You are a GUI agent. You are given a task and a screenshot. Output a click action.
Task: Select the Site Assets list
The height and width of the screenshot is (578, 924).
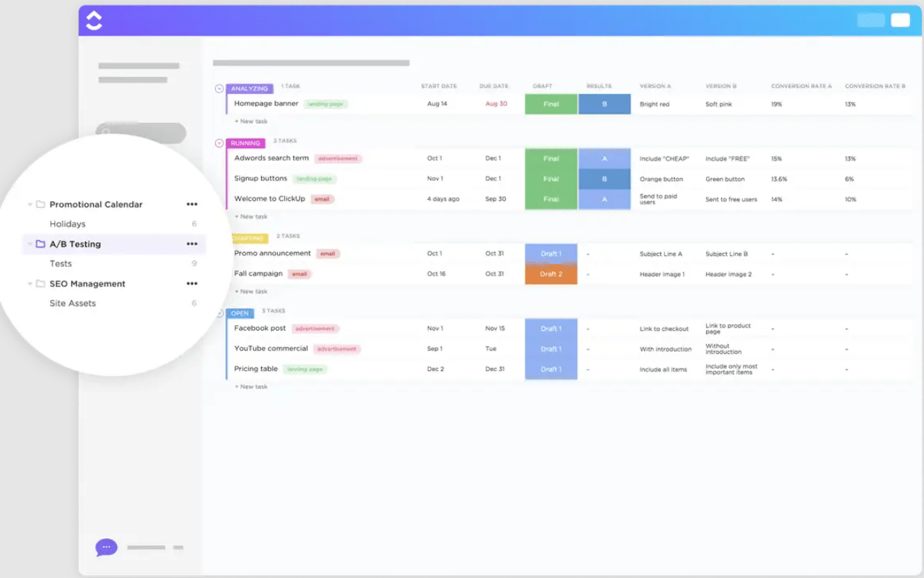pyautogui.click(x=73, y=303)
